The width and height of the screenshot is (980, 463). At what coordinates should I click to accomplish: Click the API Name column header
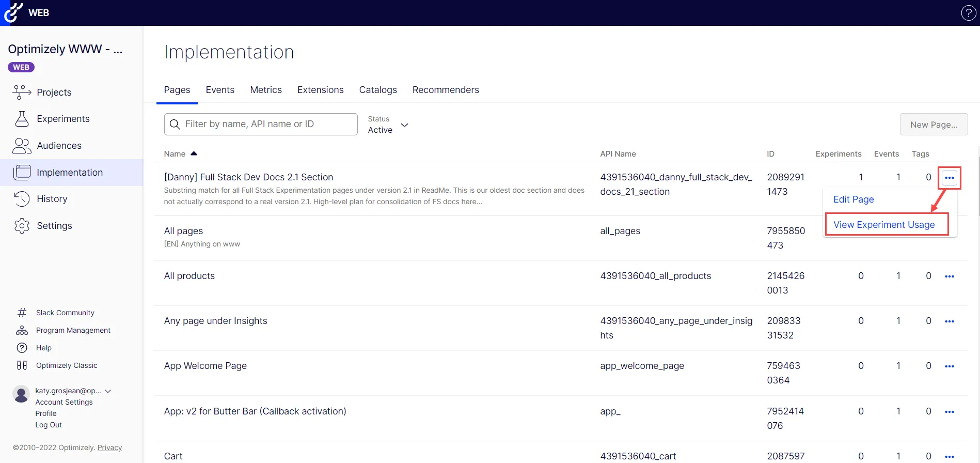(x=618, y=154)
